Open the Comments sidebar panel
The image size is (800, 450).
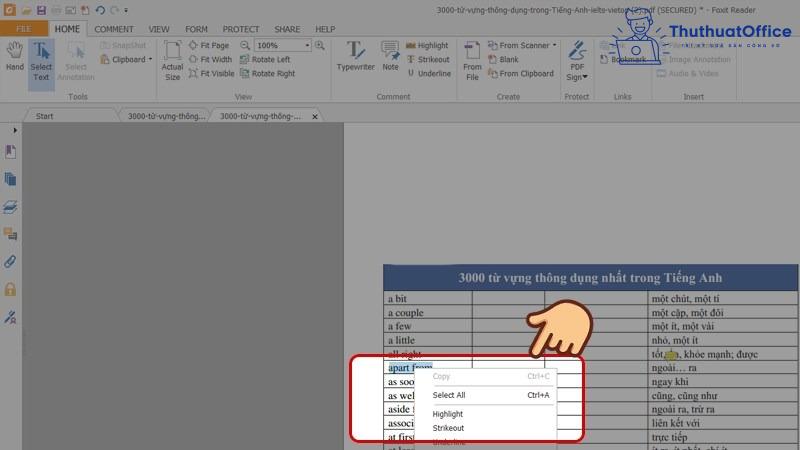tap(10, 234)
